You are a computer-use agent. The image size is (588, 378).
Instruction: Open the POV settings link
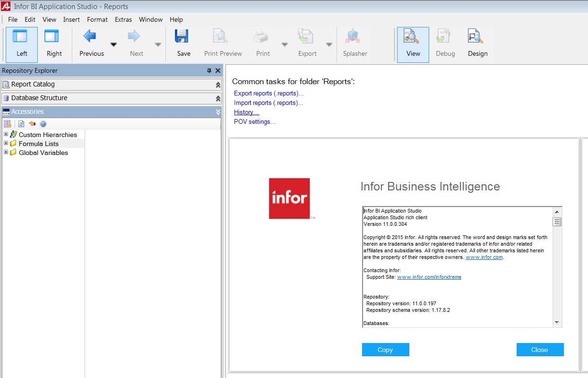(255, 122)
